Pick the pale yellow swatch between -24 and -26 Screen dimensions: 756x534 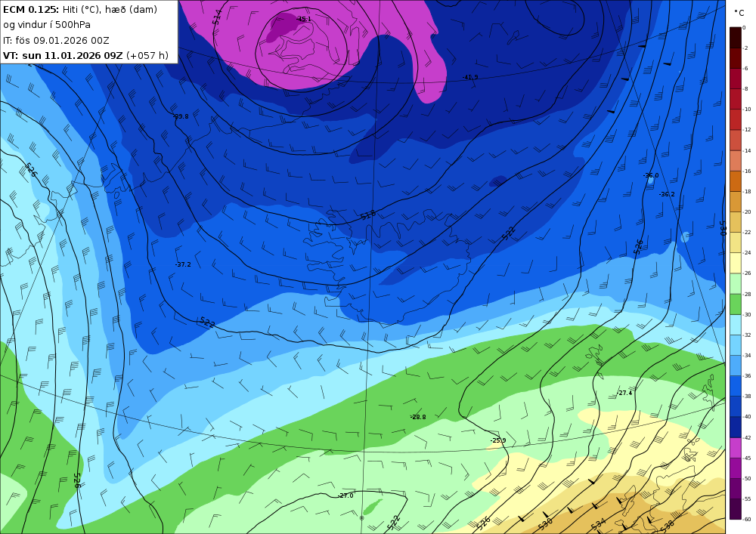[x=736, y=263]
